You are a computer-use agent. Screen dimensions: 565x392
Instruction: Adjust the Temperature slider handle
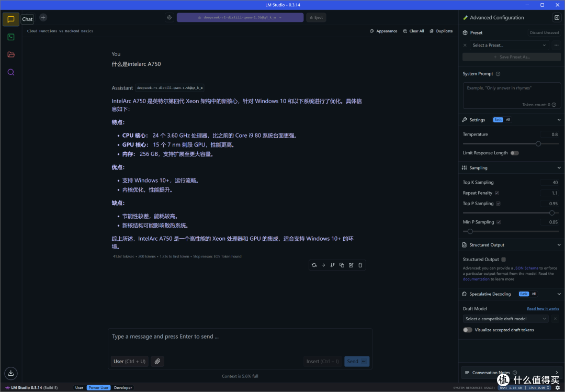(x=538, y=143)
